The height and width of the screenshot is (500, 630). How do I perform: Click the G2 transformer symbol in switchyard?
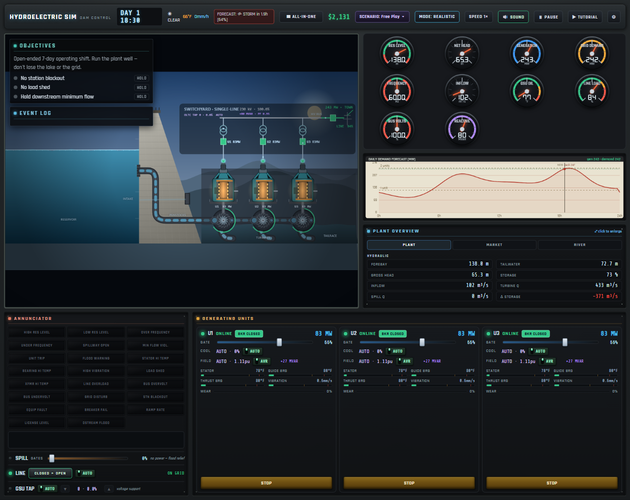(263, 130)
